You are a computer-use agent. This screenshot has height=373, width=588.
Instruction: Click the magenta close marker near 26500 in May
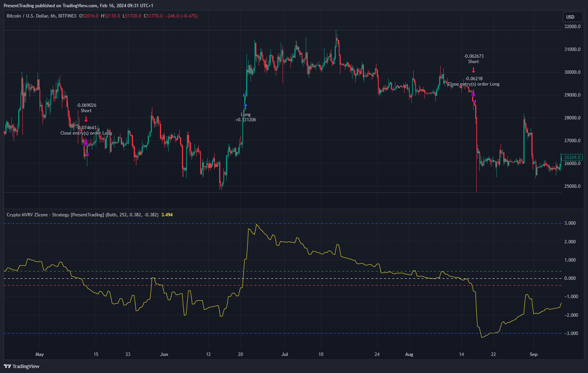pyautogui.click(x=87, y=154)
